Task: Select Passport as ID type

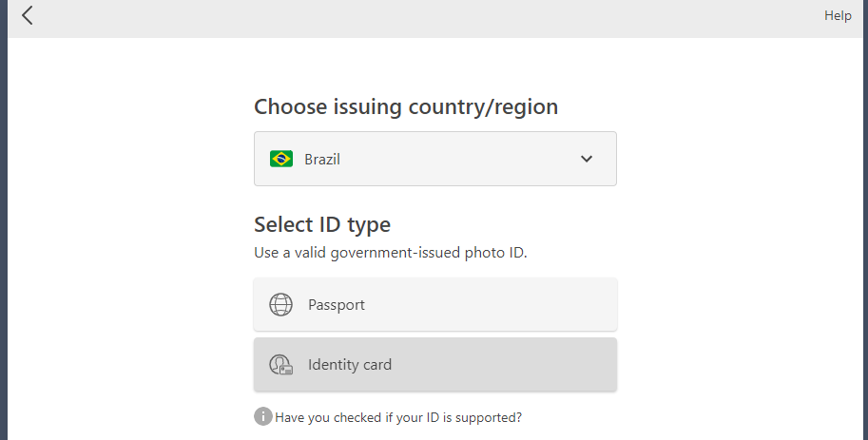Action: 434,305
